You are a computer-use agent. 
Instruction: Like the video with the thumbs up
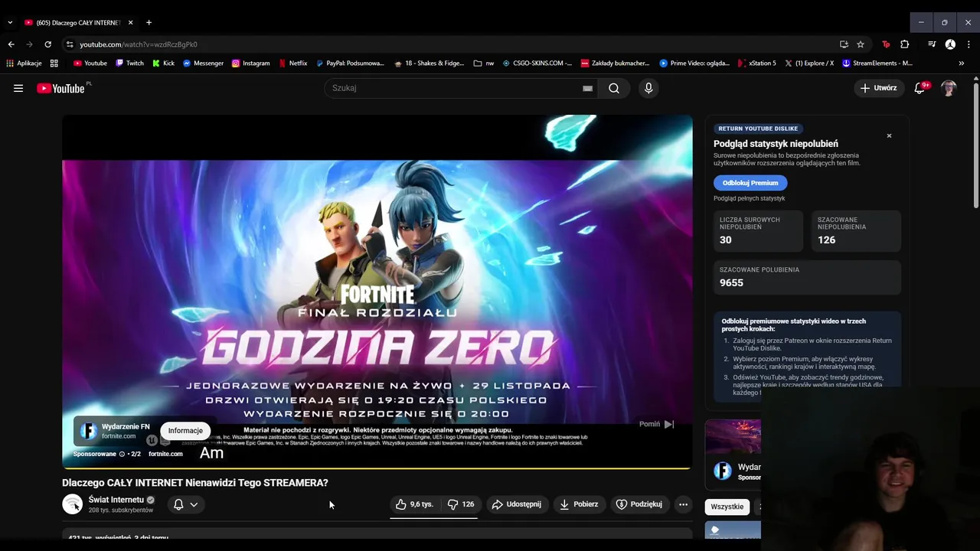[x=414, y=504]
